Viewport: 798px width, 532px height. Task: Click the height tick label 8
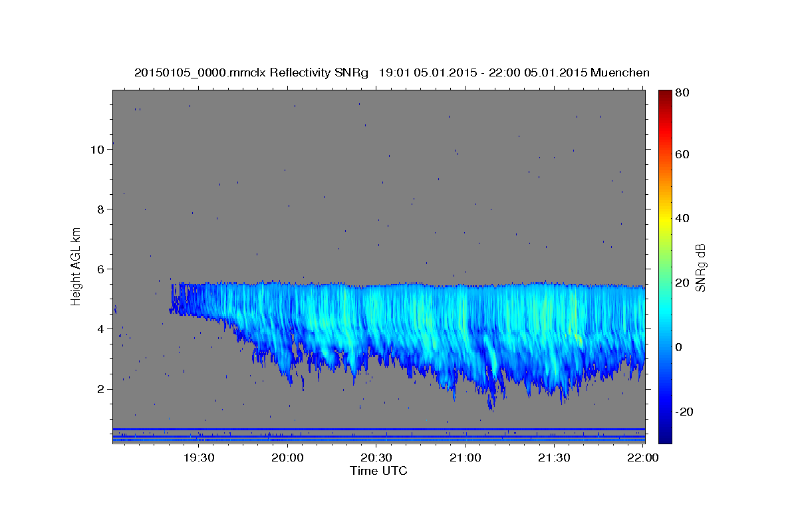click(x=100, y=209)
